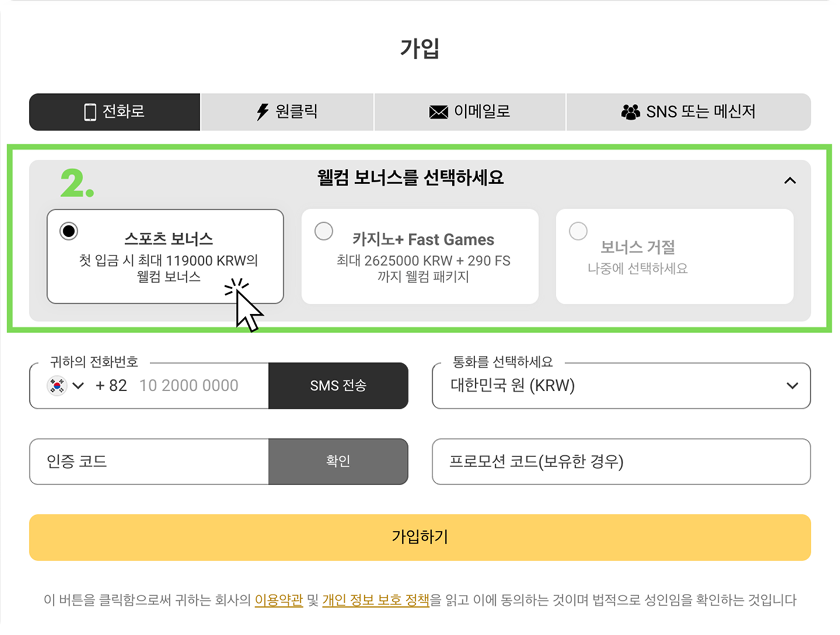840x635 pixels.
Task: Switch to the 이메일로 tab
Action: (x=470, y=112)
